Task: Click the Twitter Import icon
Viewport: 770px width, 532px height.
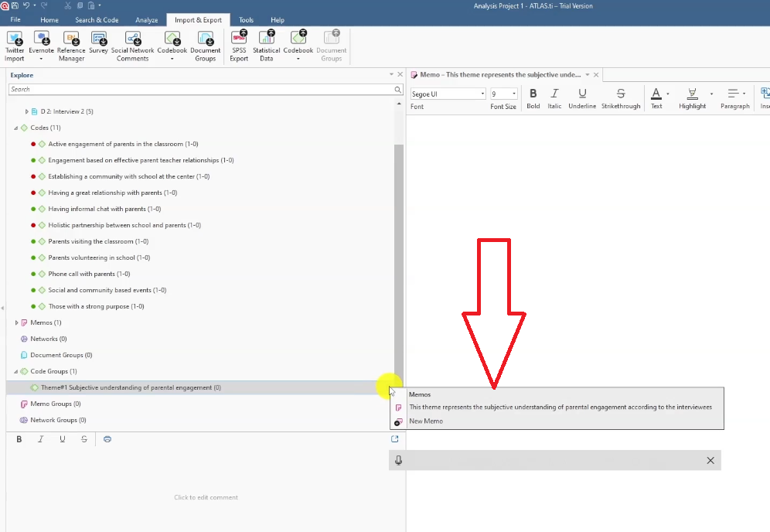Action: click(15, 40)
